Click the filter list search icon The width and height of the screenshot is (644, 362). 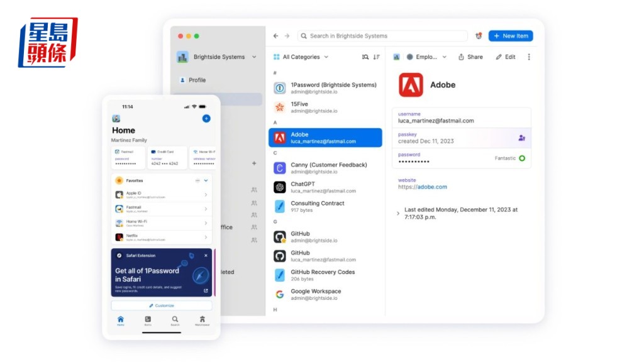(365, 57)
